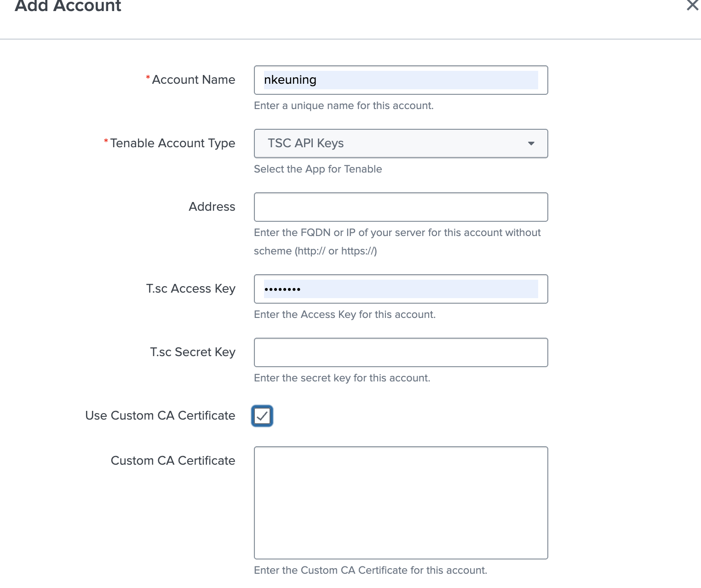The image size is (701, 588).
Task: Click the T.sc Secret Key label
Action: pos(192,352)
